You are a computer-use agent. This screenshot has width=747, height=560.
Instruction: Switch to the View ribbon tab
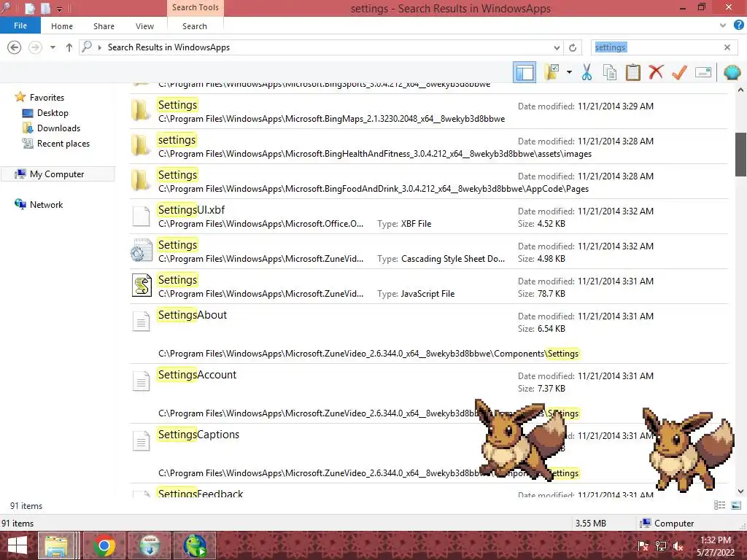144,26
